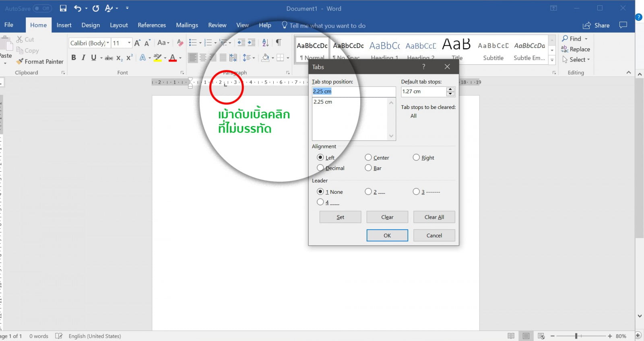Select Left alignment radio button
The height and width of the screenshot is (341, 644).
point(320,157)
